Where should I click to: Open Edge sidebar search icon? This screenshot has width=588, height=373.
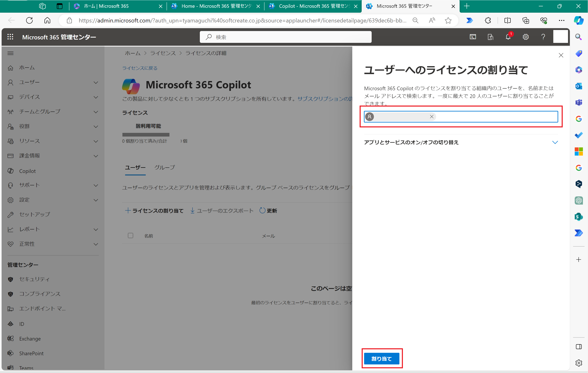tap(578, 37)
